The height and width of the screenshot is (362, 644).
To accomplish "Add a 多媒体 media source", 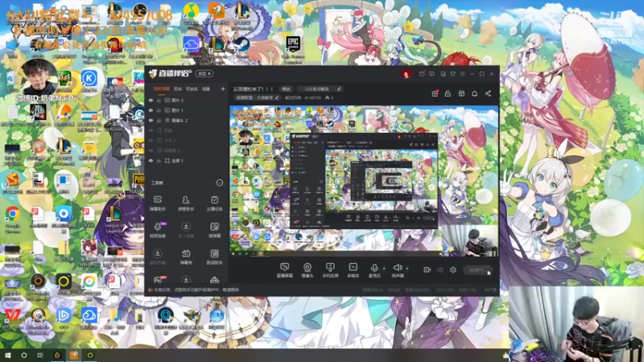I will coord(353,270).
